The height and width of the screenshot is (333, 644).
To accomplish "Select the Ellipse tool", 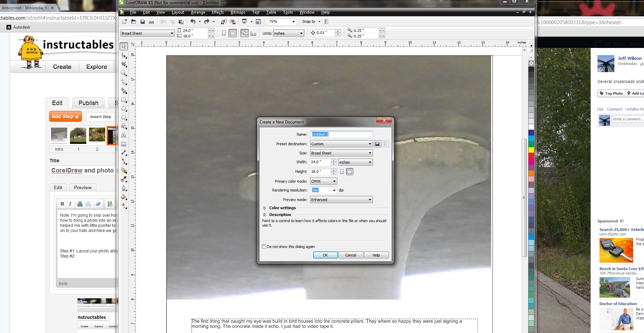I will pyautogui.click(x=124, y=109).
